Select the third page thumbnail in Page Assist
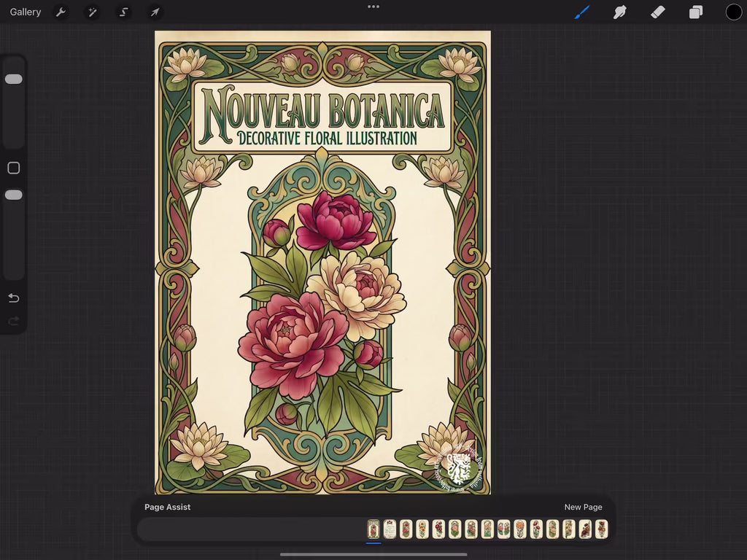747x560 pixels. click(406, 529)
